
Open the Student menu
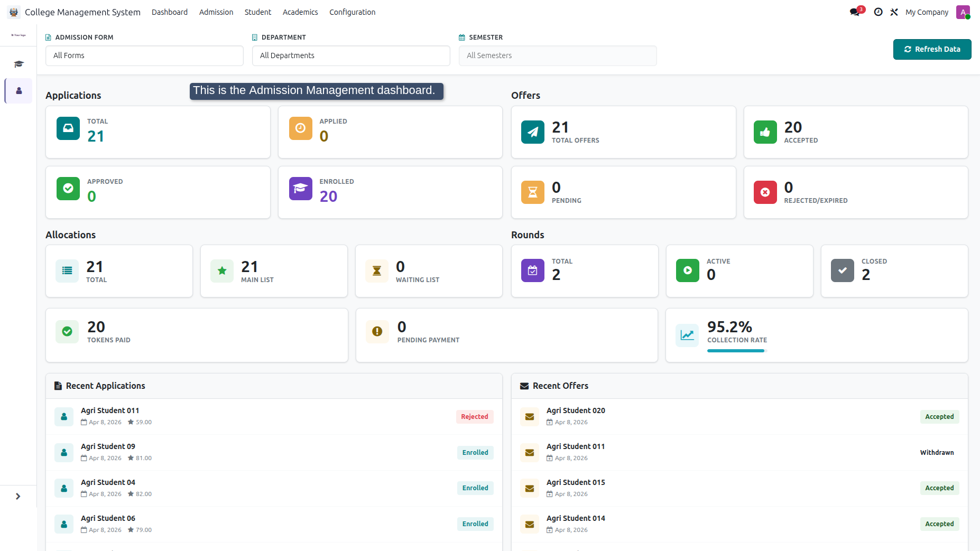[x=258, y=12]
